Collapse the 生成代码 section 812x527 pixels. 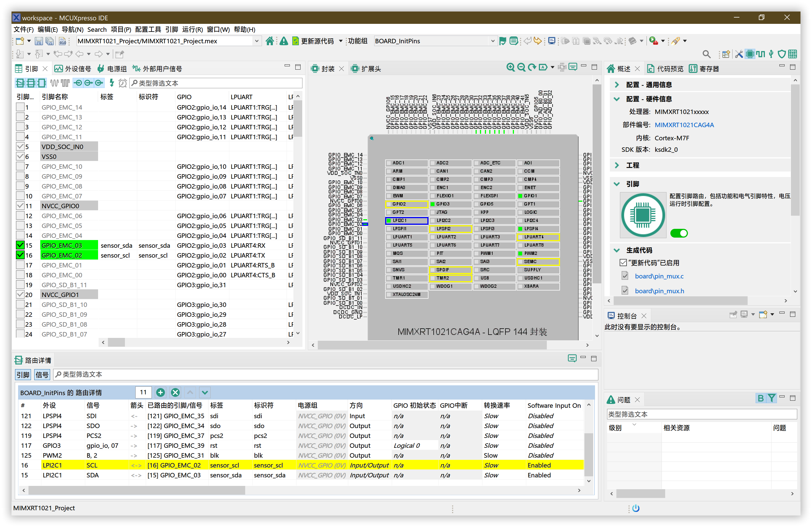point(616,250)
